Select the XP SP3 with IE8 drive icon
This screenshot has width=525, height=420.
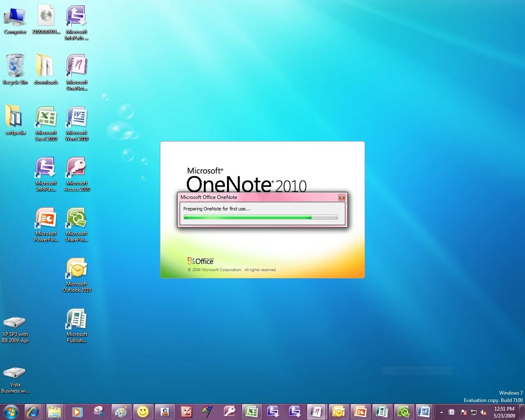click(x=15, y=329)
